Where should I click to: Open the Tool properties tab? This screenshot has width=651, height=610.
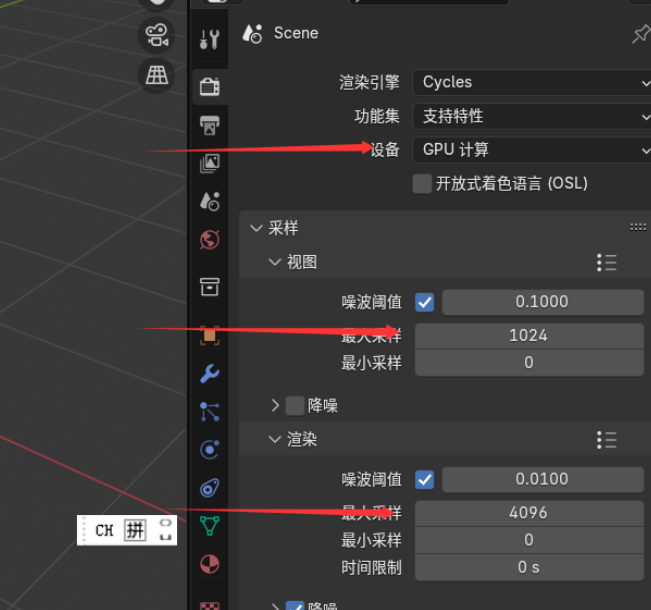pos(210,39)
